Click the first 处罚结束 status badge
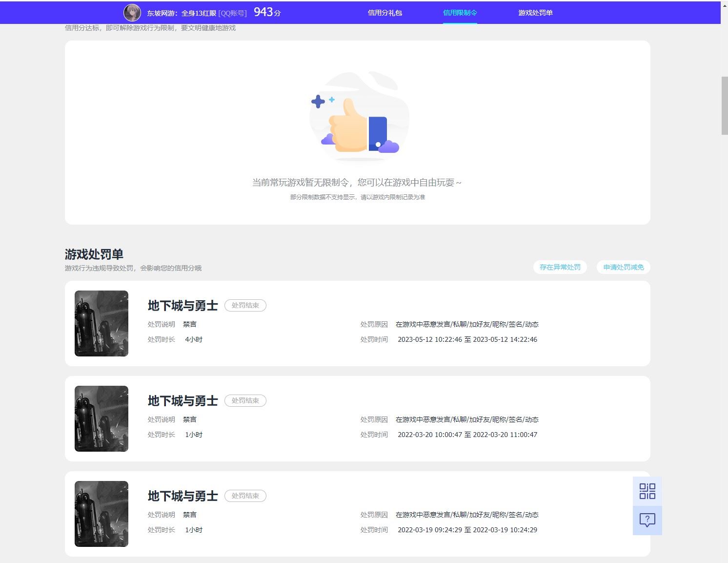The height and width of the screenshot is (563, 728). (245, 305)
